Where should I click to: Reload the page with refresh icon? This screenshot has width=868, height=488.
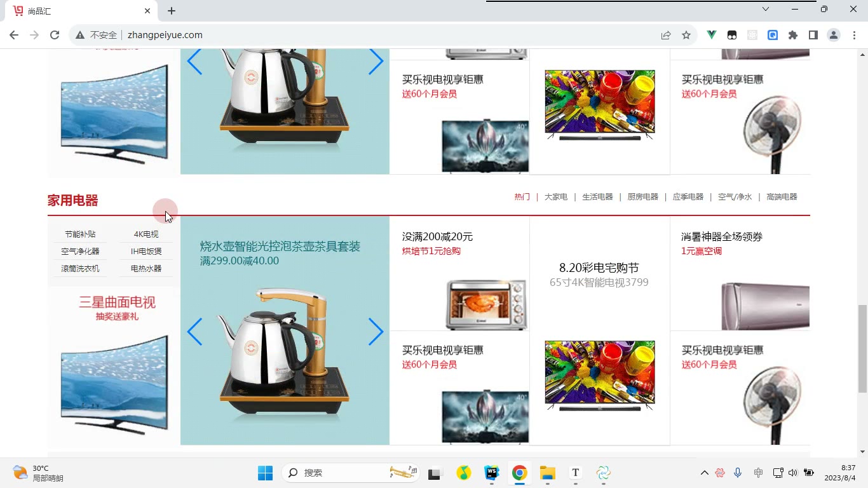(x=55, y=35)
